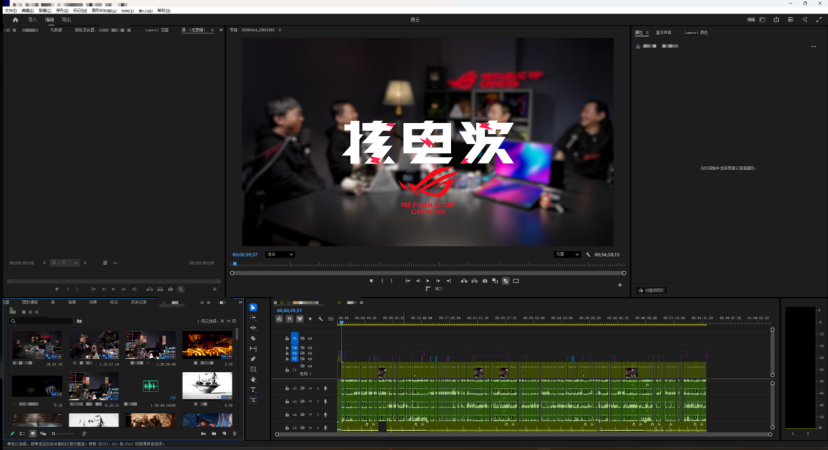Select the Hand tool
The width and height of the screenshot is (828, 450).
click(253, 379)
